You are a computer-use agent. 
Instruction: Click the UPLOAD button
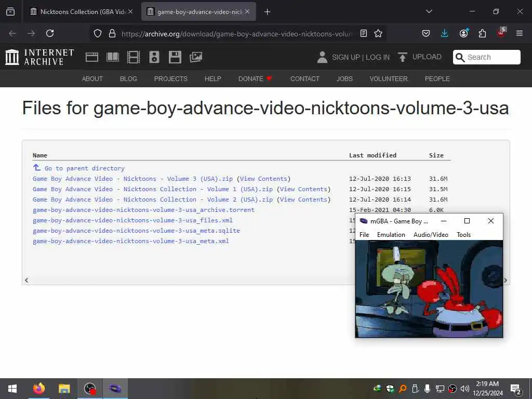coord(420,57)
